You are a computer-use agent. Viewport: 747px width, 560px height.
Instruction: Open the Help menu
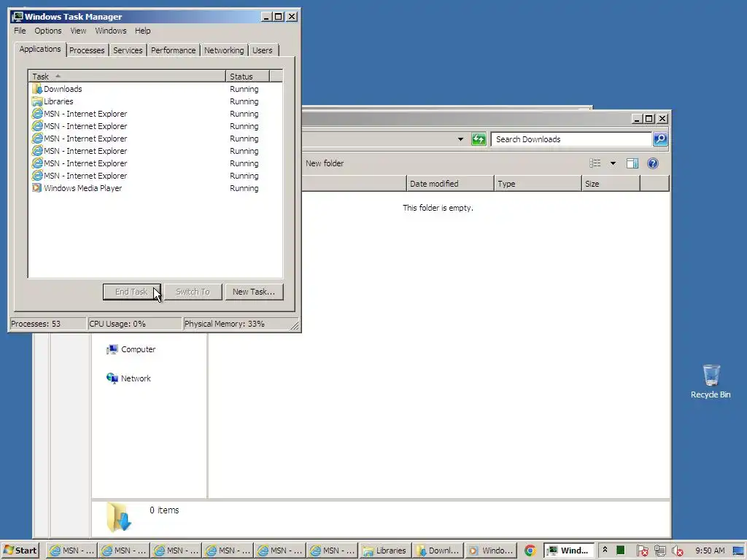point(142,31)
